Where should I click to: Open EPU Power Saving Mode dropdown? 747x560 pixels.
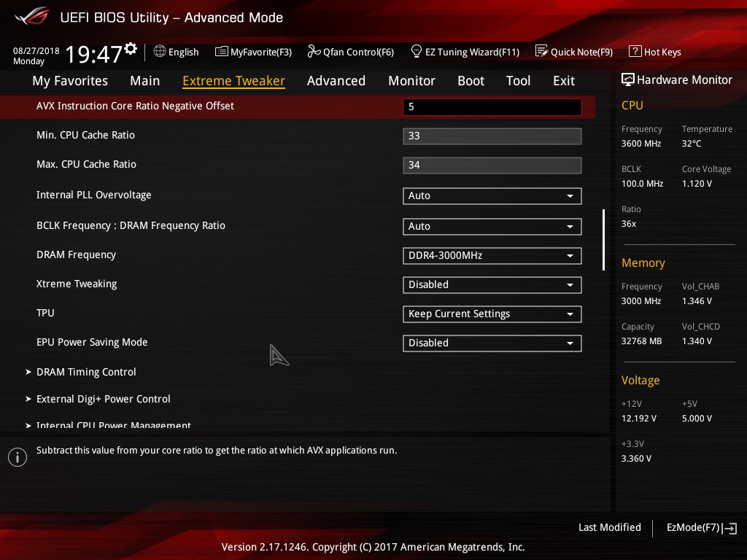point(492,343)
